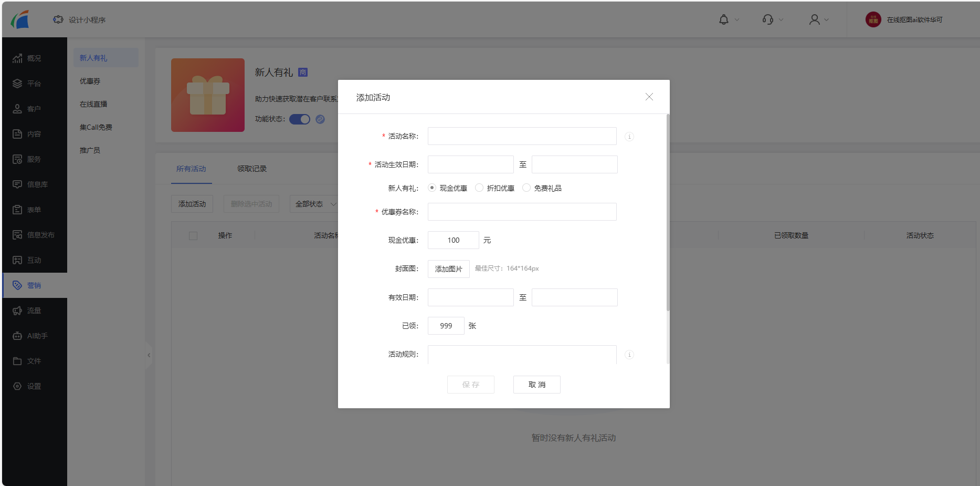Click the 取消 button
Screen dimensions: 980x486
[x=536, y=385]
